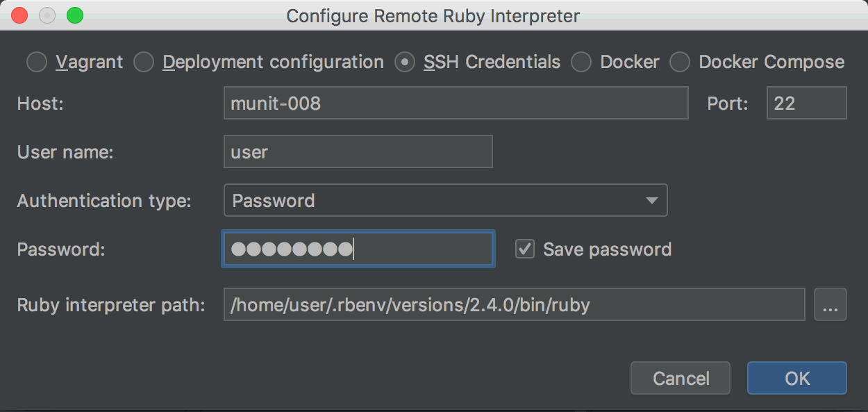
Task: Browse for Ruby interpreter path with ellipsis
Action: pos(830,305)
